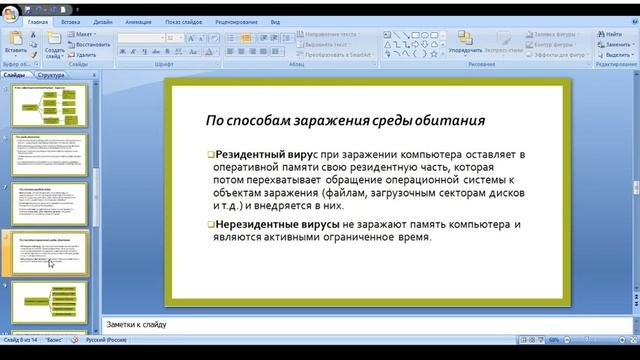Select the five-point star shape
640x360 pixels.
434,53
